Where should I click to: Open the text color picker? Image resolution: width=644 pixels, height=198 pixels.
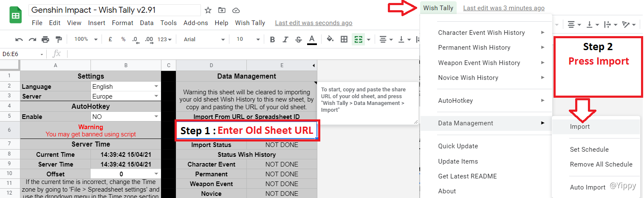(x=312, y=40)
